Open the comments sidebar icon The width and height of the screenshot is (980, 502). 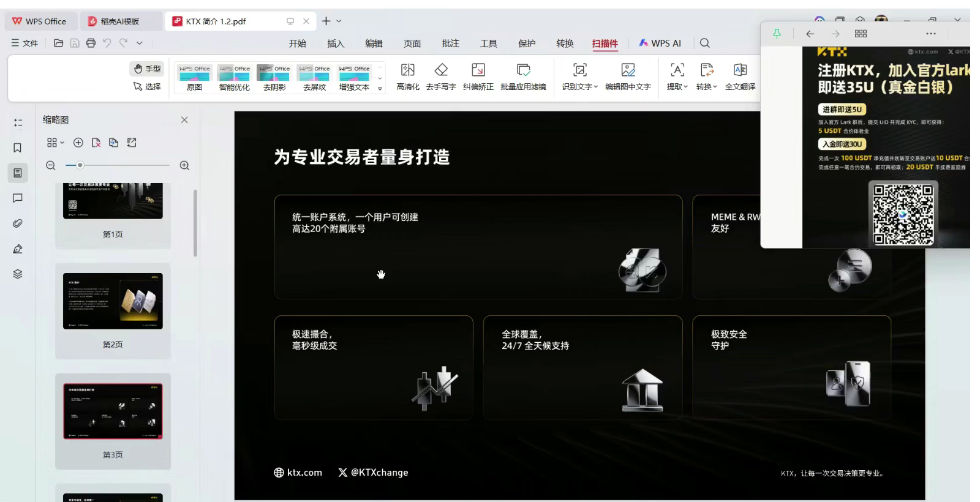point(18,198)
